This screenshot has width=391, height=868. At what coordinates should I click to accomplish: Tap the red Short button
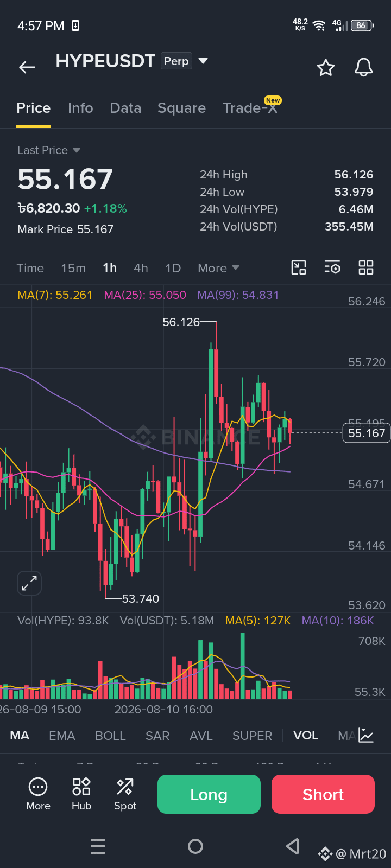point(323,794)
